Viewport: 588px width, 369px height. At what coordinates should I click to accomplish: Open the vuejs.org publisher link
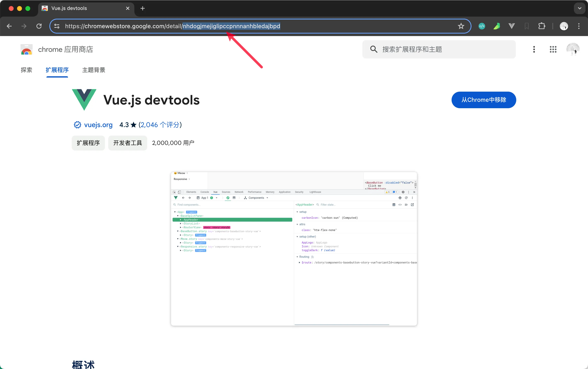point(98,125)
